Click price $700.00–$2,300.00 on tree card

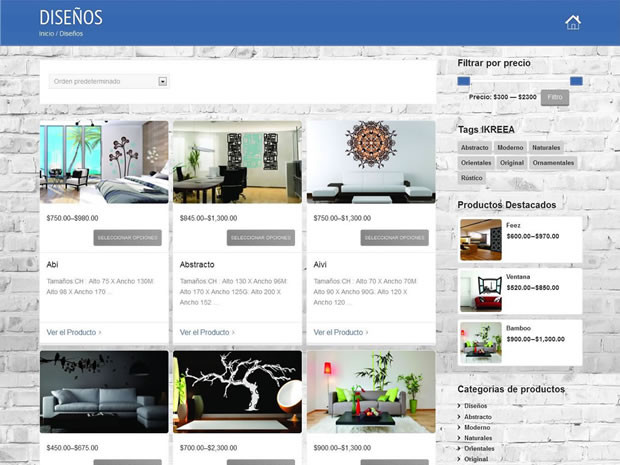tap(208, 448)
